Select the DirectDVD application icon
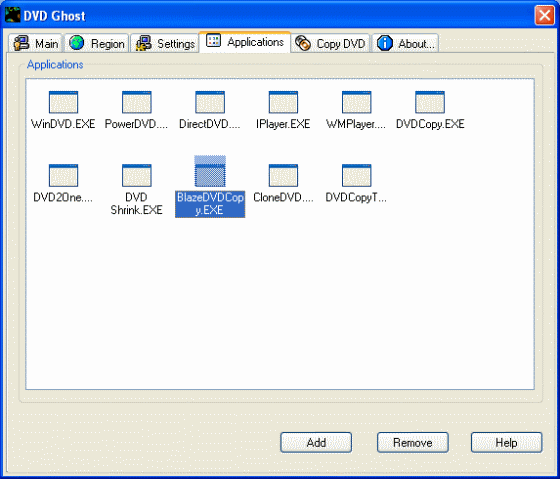This screenshot has width=560, height=479. coord(210,102)
